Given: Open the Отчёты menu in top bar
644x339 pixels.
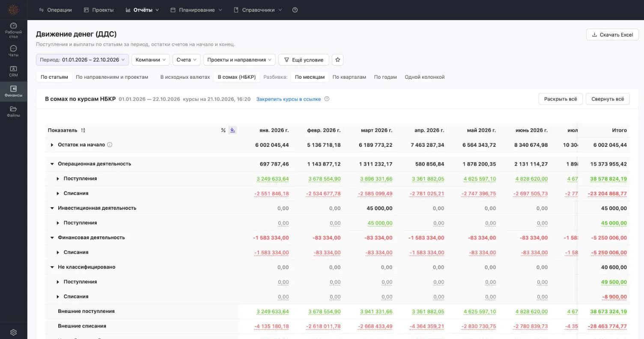Looking at the screenshot, I should (142, 10).
